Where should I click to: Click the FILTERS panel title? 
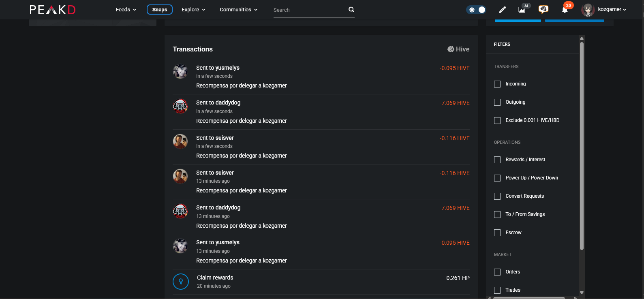pyautogui.click(x=502, y=44)
